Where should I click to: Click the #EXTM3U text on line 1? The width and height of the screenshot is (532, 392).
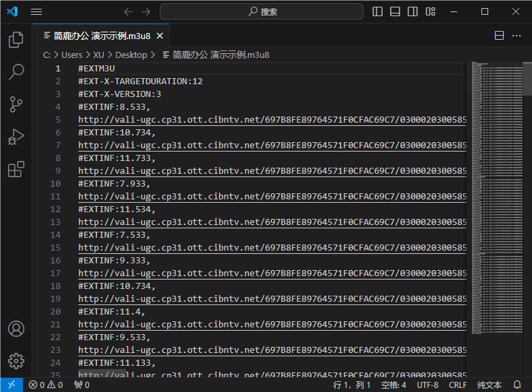[96, 69]
